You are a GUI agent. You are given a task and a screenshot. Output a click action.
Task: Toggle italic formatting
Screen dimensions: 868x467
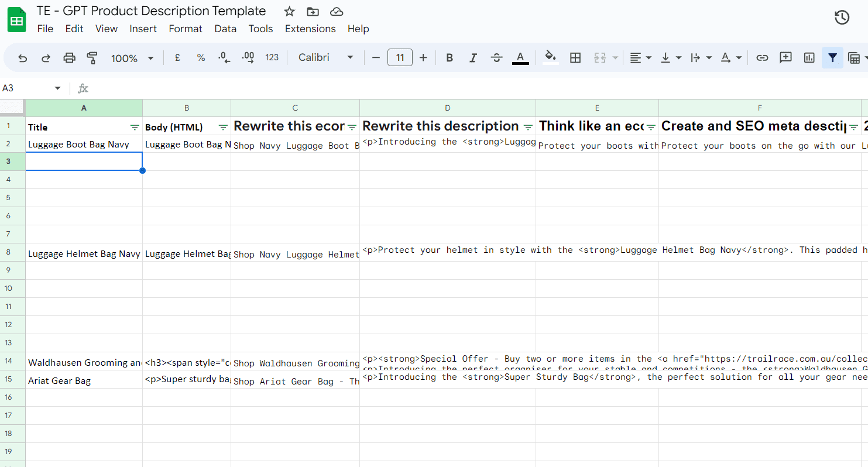(473, 57)
